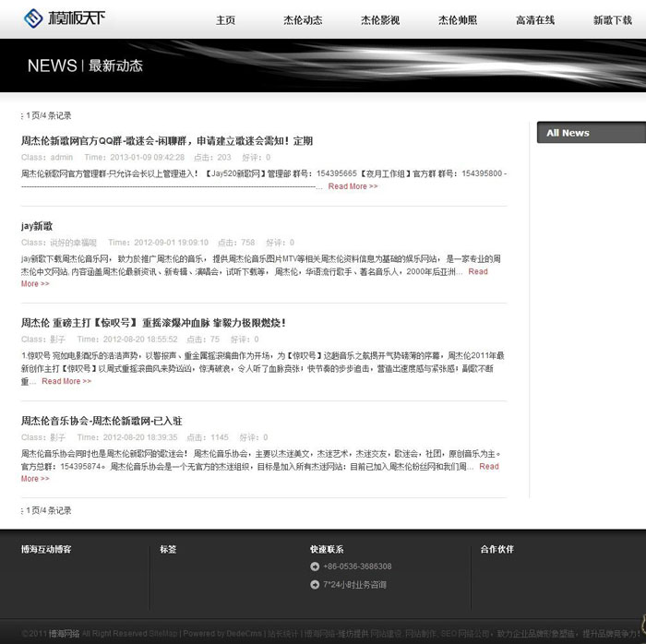Screen dimensions: 646x644
Task: Click the 模板天下 logo icon
Action: coord(33,18)
